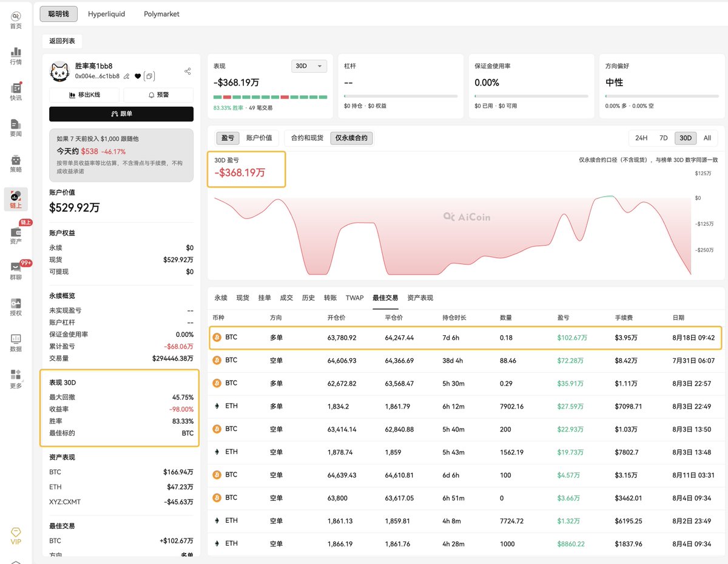Open 成交 table tab
Image resolution: width=728 pixels, height=564 pixels.
point(286,298)
